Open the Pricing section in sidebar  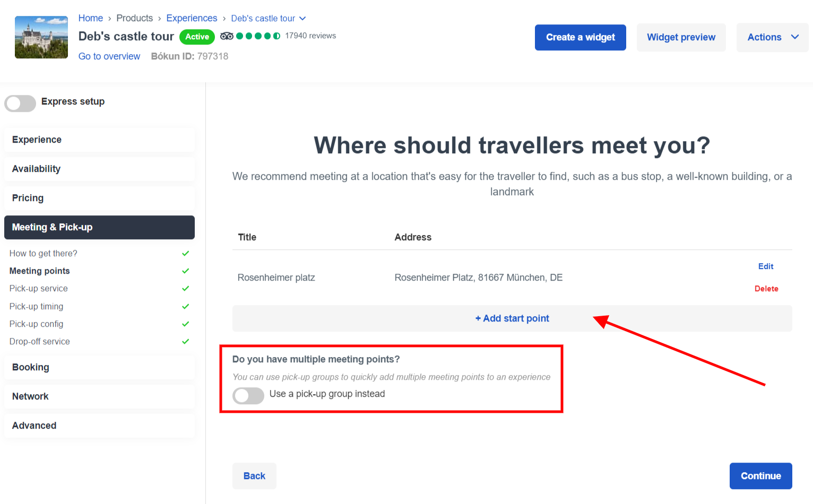pos(99,198)
